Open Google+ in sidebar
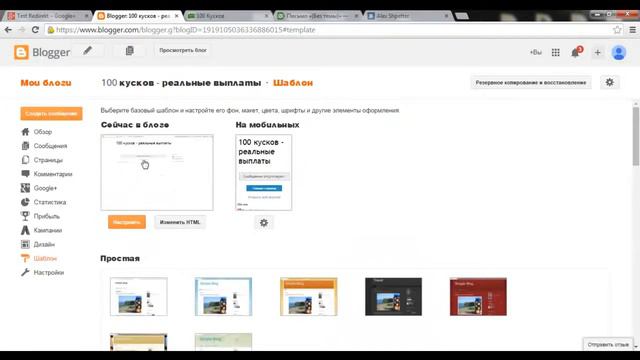This screenshot has width=640, height=360. (39, 188)
